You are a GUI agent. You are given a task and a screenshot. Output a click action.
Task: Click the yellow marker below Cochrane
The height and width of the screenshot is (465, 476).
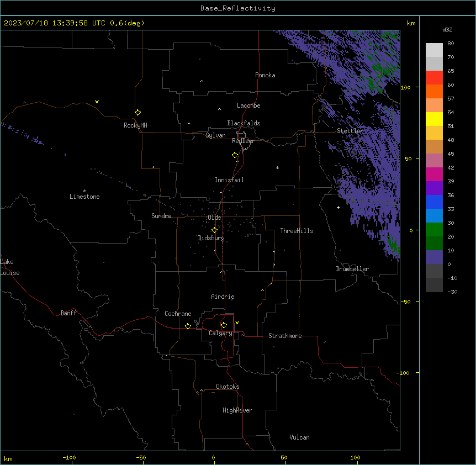click(x=188, y=326)
